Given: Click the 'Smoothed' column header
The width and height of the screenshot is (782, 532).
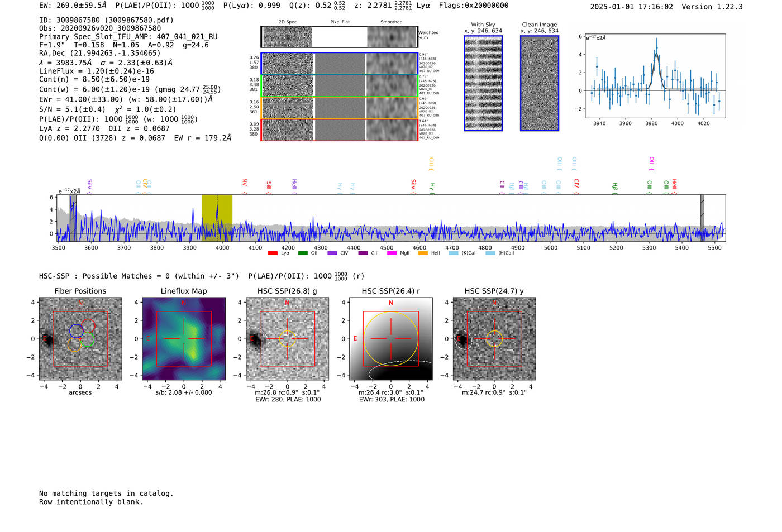Looking at the screenshot, I should [x=391, y=22].
